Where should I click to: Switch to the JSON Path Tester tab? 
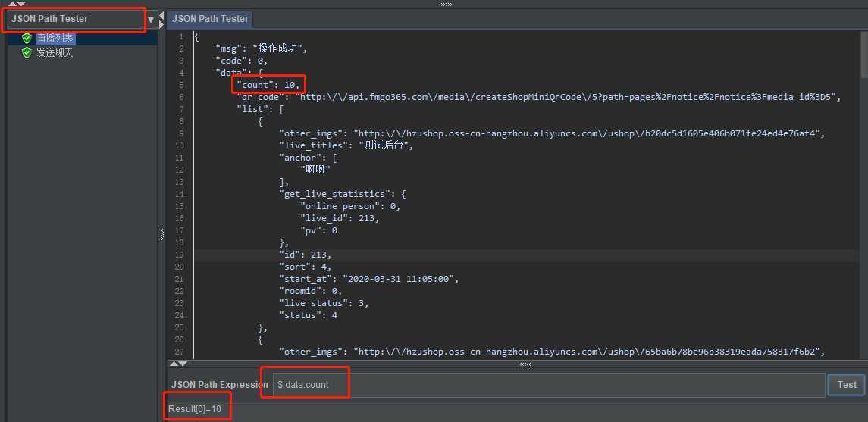click(210, 19)
